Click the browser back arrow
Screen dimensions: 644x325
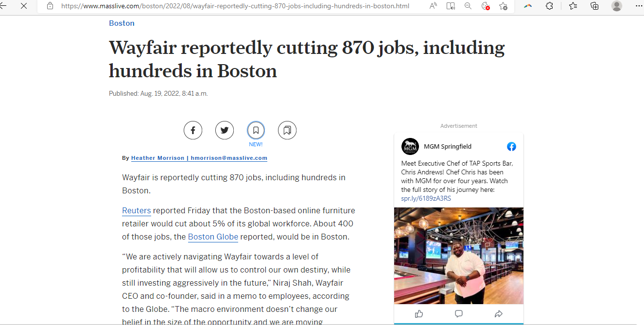point(3,6)
